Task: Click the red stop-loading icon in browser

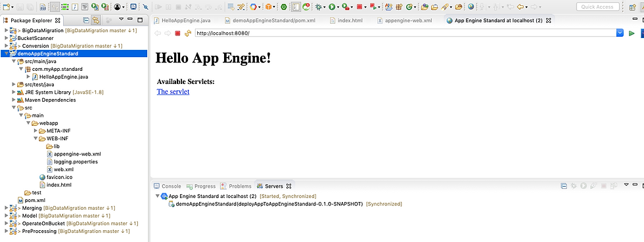Action: coord(178,33)
